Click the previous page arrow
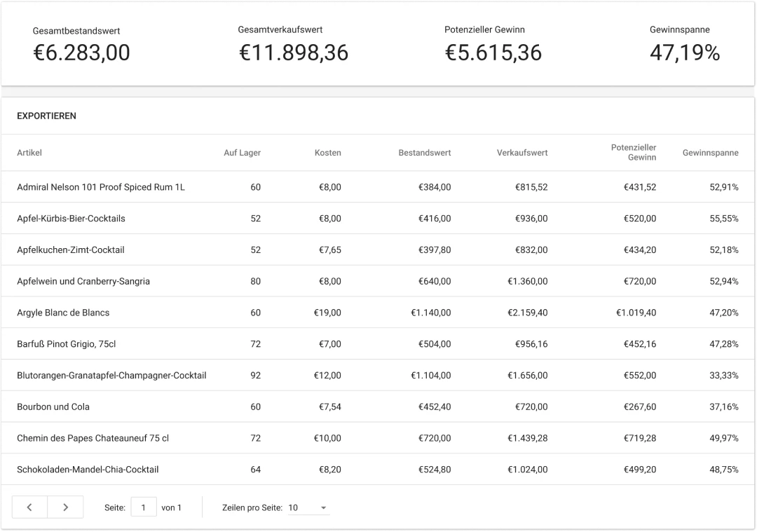Viewport: 757px width, 532px height. (29, 507)
